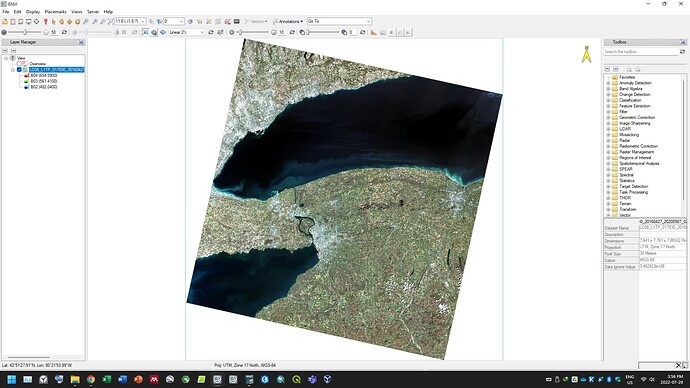The image size is (690, 388).
Task: Expand the Anomaly Detection folder
Action: 608,83
